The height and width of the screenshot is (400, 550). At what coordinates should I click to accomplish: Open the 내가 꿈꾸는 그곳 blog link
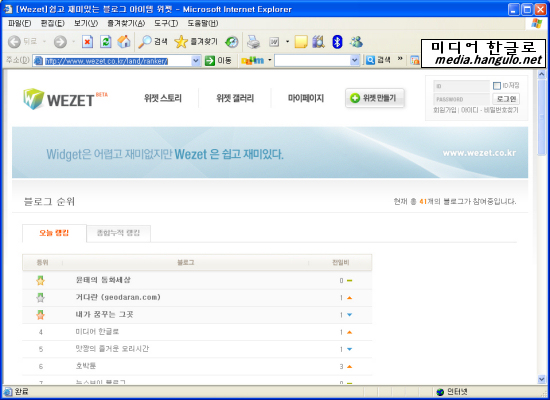[x=105, y=314]
